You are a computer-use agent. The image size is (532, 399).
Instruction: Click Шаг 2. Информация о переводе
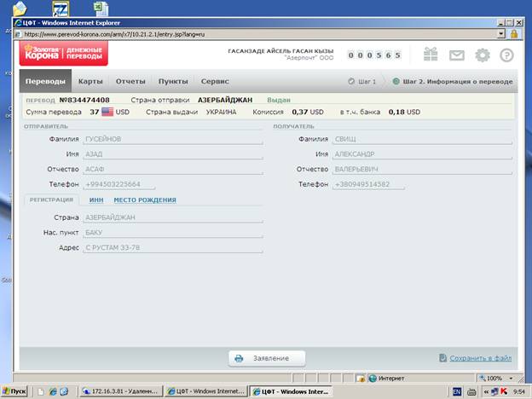coord(453,82)
